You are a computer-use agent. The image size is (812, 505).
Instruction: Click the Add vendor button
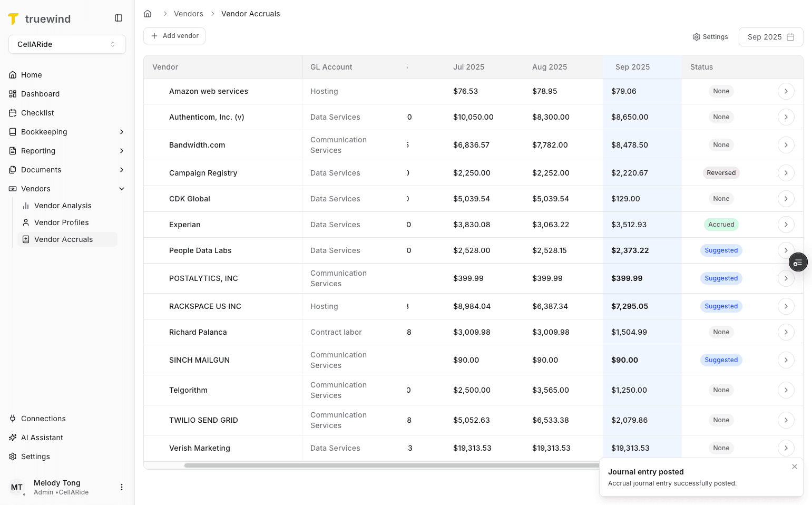point(174,36)
